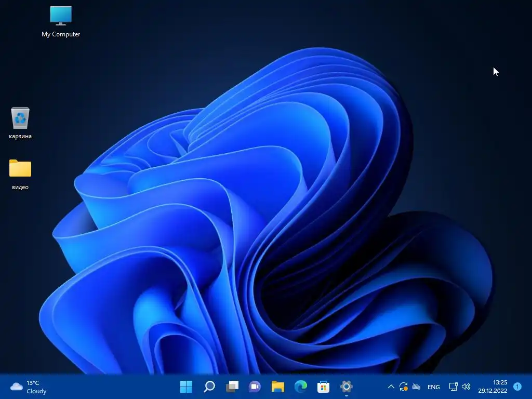Open the volume speaker icon
The image size is (532, 399).
tap(466, 387)
